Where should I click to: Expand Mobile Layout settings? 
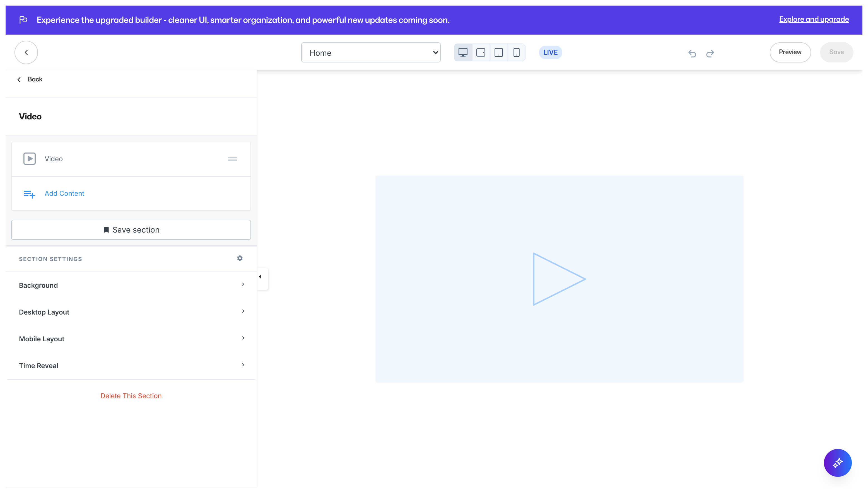click(x=131, y=339)
